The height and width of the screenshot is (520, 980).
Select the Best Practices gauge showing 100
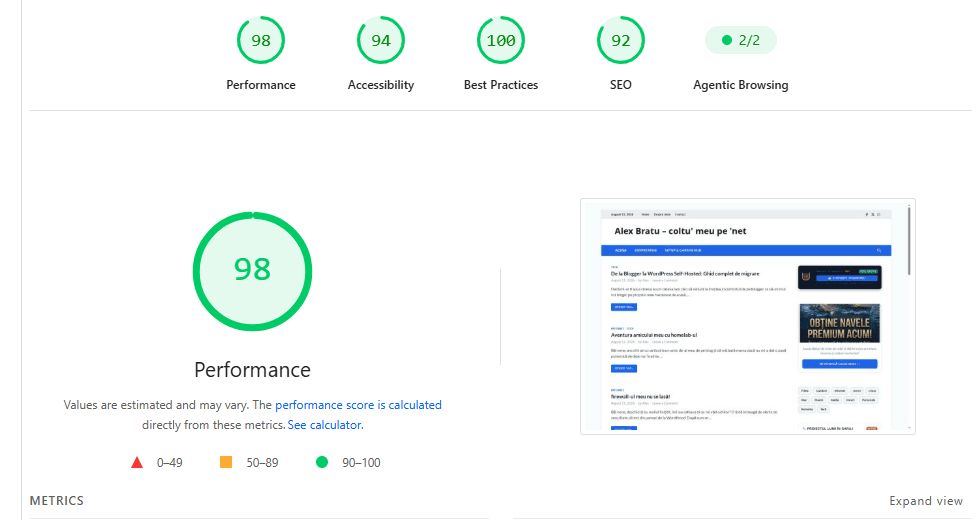click(501, 40)
